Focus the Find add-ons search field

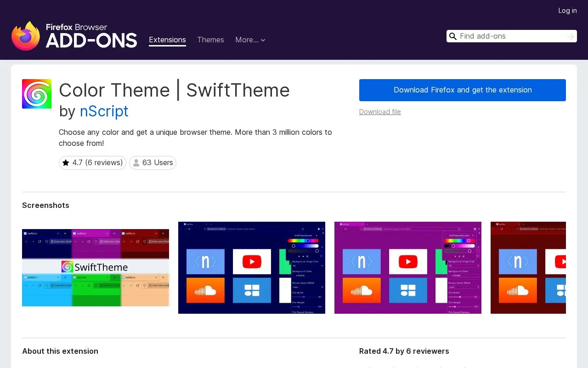(x=511, y=36)
